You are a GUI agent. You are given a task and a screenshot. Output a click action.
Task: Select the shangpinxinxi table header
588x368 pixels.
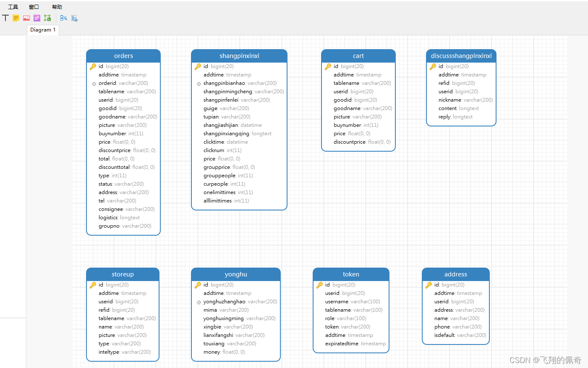point(239,56)
